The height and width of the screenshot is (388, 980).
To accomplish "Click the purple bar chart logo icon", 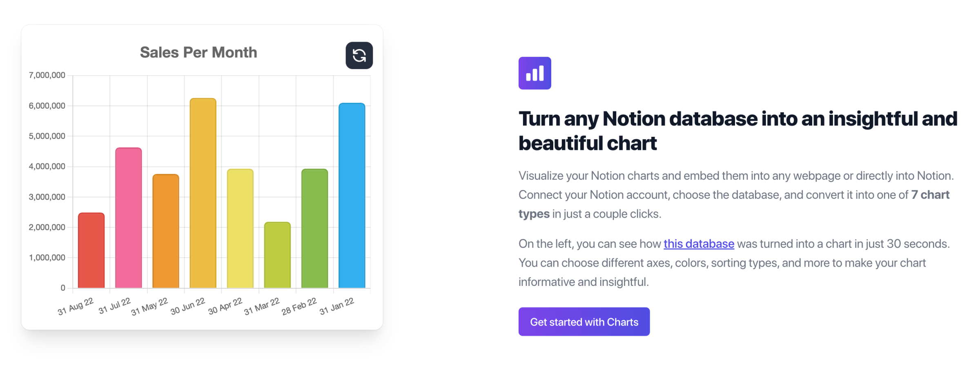I will pos(535,73).
